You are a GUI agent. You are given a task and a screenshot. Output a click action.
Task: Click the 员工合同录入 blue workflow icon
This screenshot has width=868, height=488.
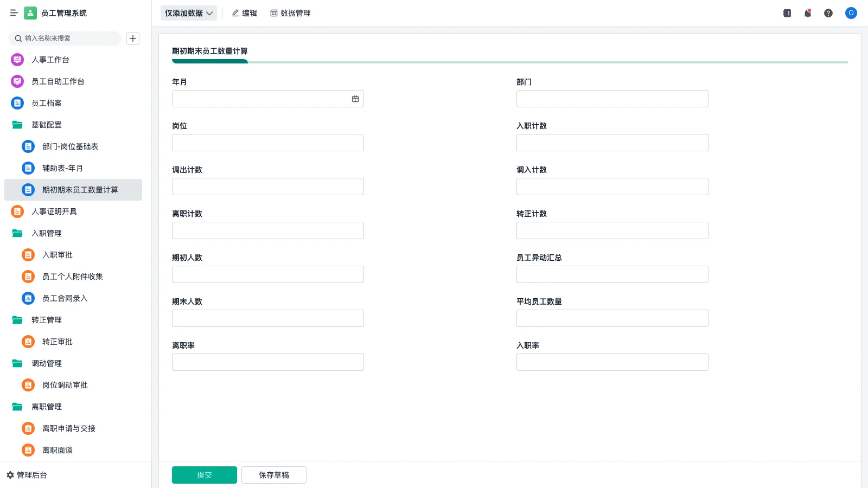pos(28,298)
